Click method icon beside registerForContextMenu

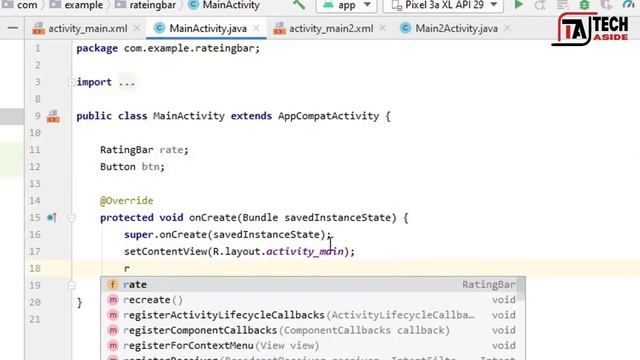pyautogui.click(x=113, y=346)
